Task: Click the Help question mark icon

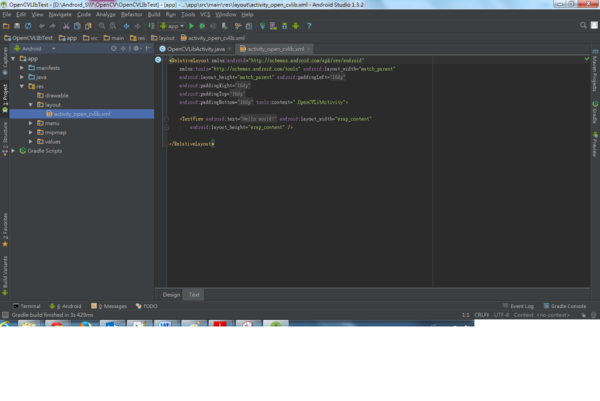Action: [308, 26]
